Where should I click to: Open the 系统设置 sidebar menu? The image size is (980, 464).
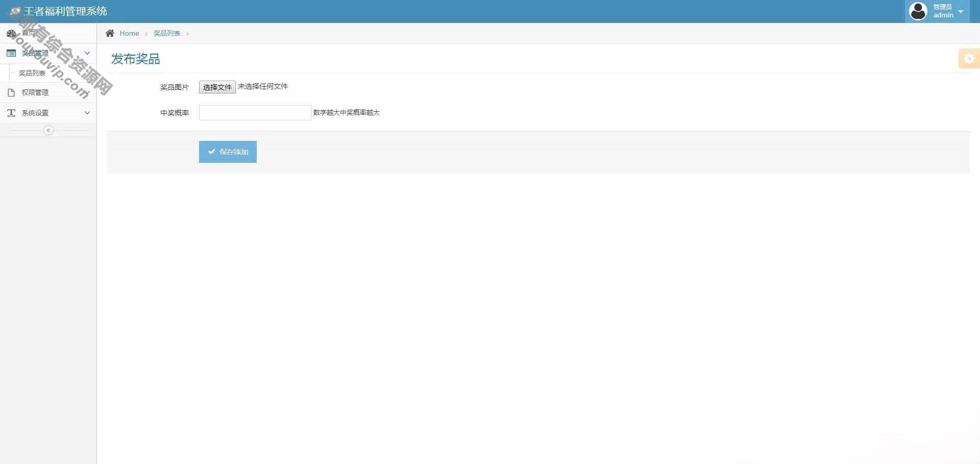coord(48,113)
